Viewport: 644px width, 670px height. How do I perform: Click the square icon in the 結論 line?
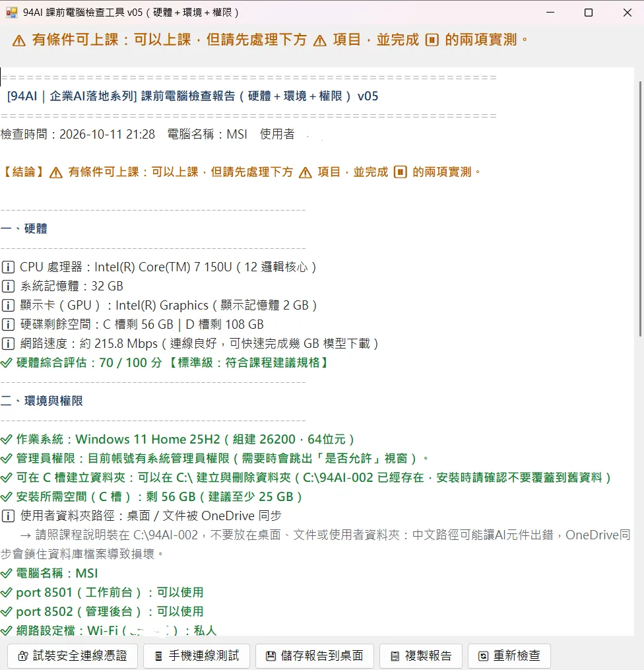pyautogui.click(x=400, y=172)
